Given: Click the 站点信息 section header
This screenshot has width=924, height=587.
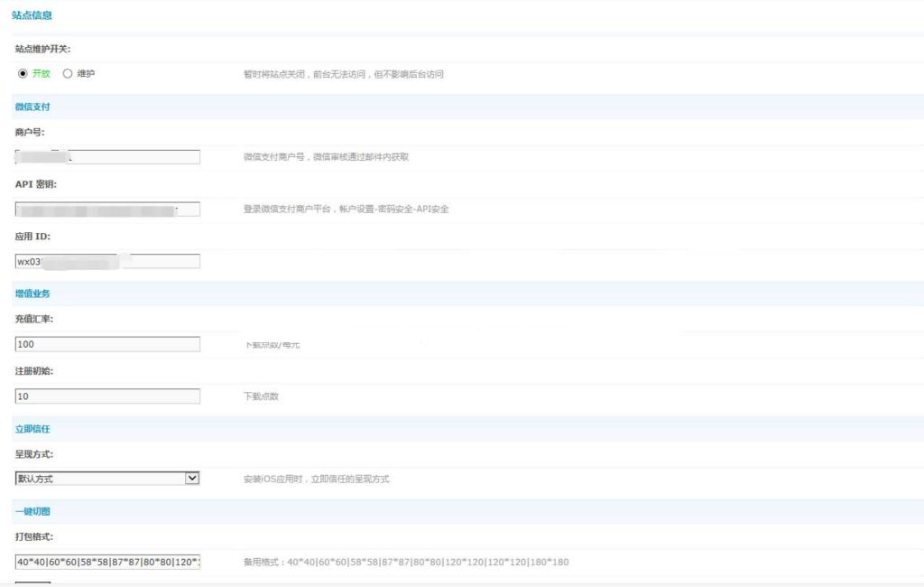Looking at the screenshot, I should 32,14.
